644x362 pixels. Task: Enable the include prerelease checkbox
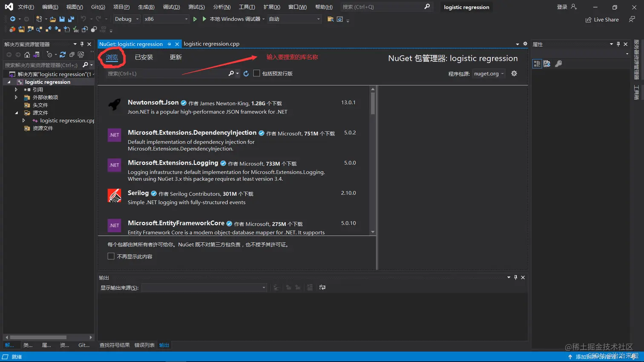click(256, 73)
